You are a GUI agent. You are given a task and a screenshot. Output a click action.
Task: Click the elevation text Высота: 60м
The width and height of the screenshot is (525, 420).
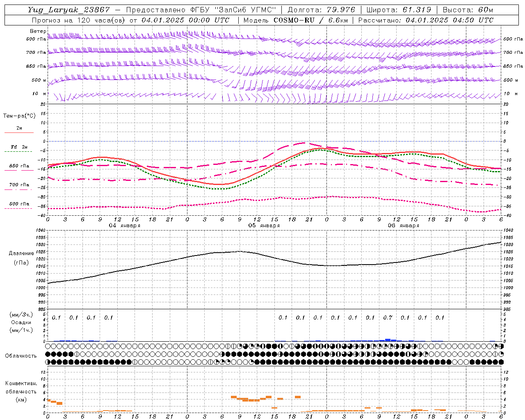pos(468,10)
